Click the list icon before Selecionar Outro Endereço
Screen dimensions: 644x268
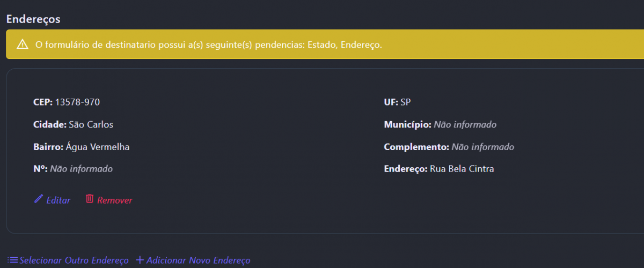coord(12,260)
